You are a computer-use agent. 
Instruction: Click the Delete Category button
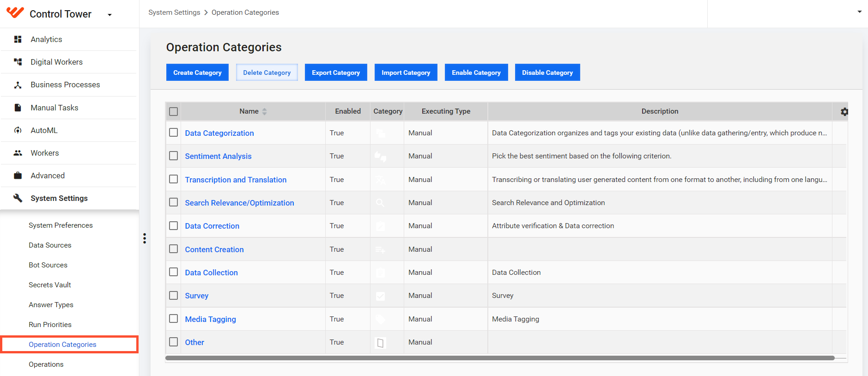click(267, 73)
